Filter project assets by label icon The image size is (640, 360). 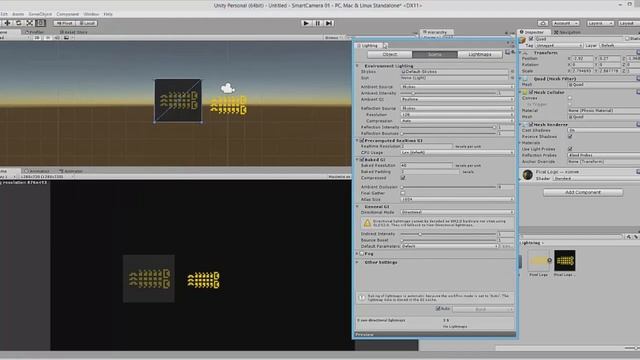[636, 237]
